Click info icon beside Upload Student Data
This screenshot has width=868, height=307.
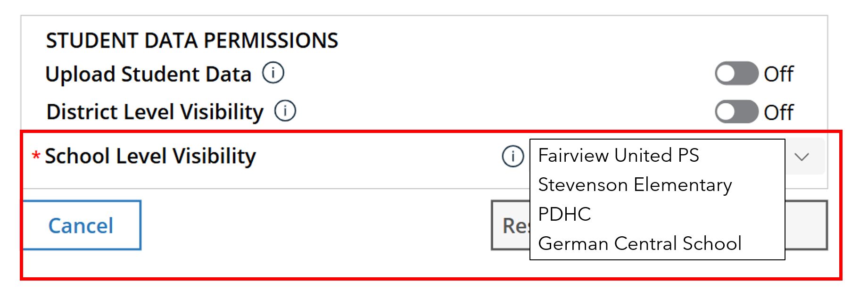click(x=273, y=73)
